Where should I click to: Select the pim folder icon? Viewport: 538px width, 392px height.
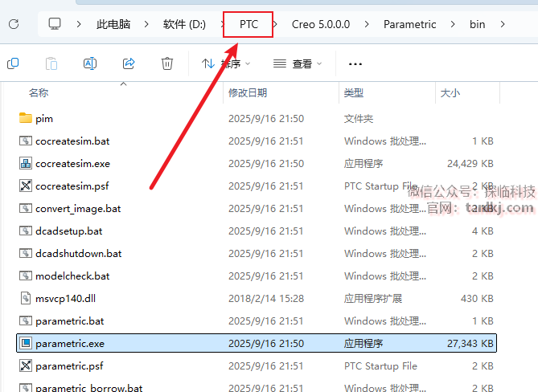[x=26, y=118]
